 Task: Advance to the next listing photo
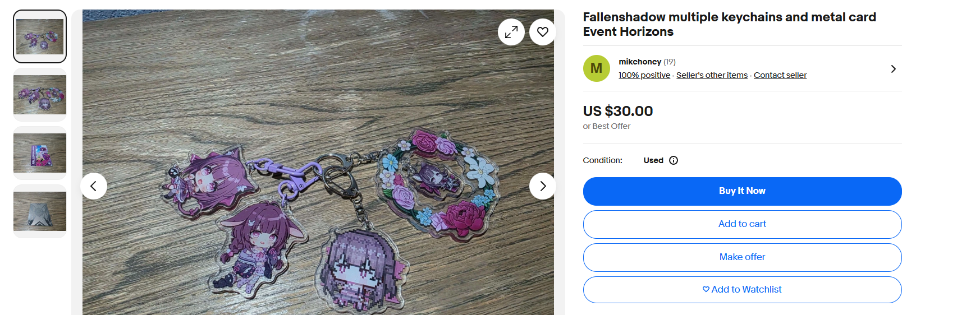pyautogui.click(x=542, y=186)
